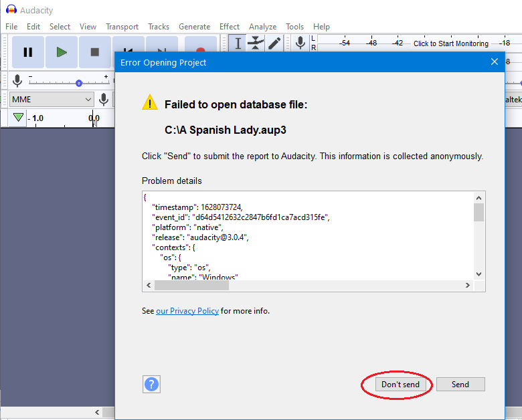The width and height of the screenshot is (522, 420).
Task: Open the Effect menu
Action: click(230, 27)
